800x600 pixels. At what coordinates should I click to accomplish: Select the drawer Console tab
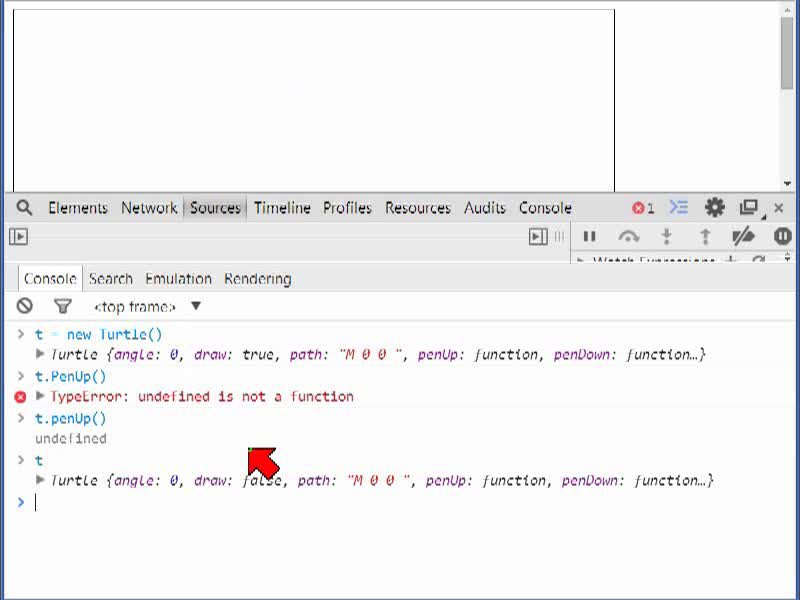pos(50,279)
